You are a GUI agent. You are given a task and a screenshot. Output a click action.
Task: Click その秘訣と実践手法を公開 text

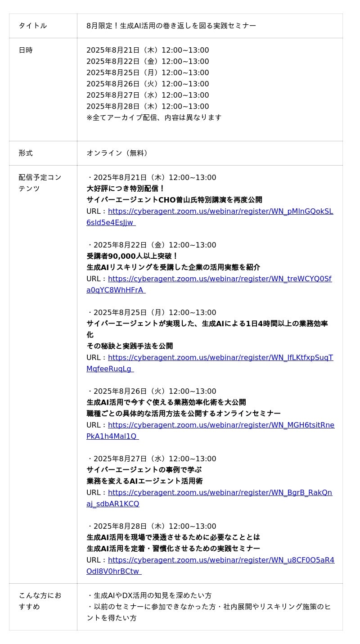click(130, 346)
